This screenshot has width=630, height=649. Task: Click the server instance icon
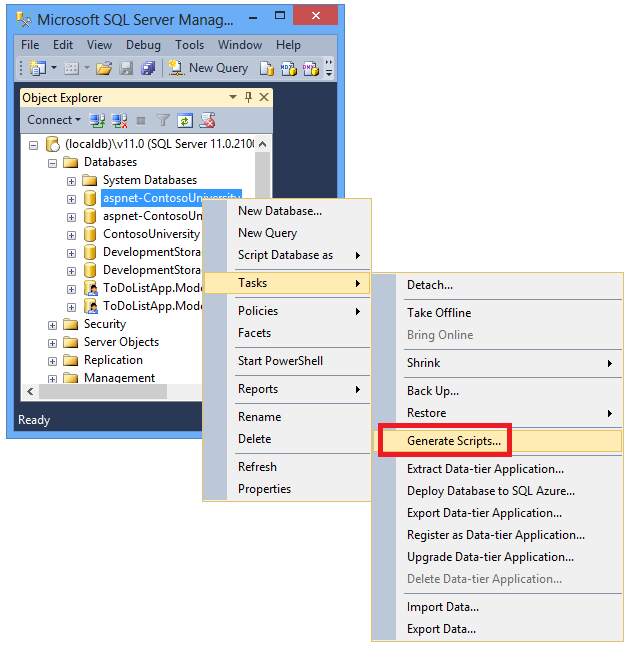pos(53,144)
